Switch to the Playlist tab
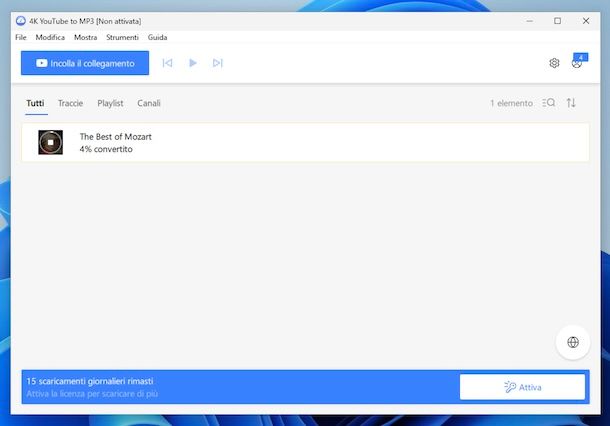 tap(110, 103)
